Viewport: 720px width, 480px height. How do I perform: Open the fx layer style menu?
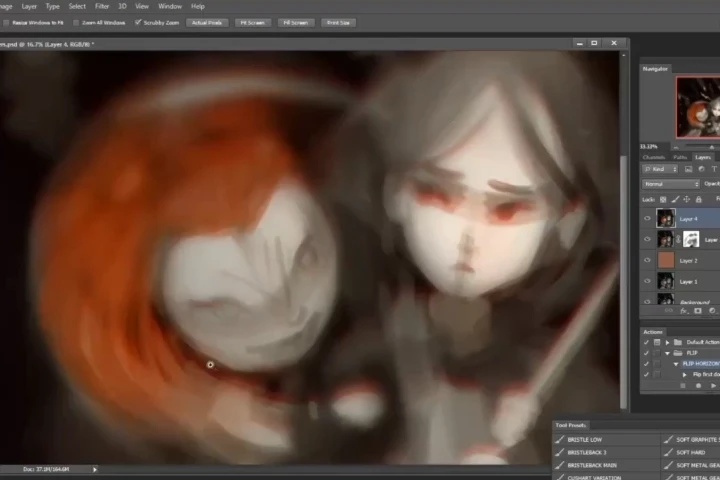684,311
